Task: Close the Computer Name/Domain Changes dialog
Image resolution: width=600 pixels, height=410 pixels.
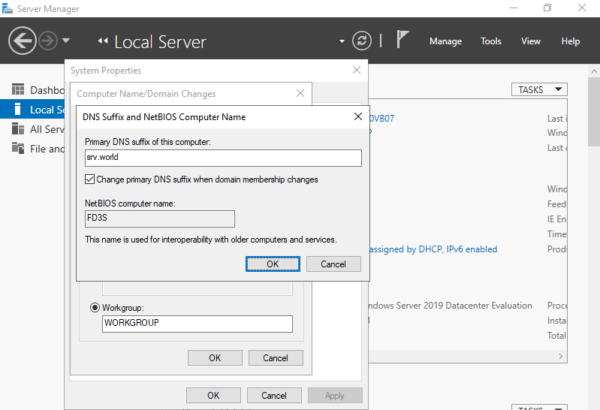Action: point(300,93)
